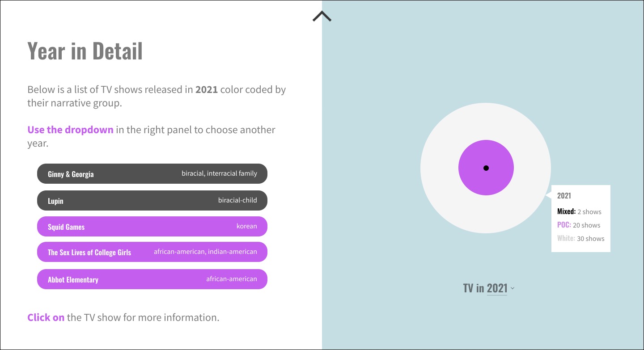Open the Ginny & Georgia show entry
The height and width of the screenshot is (350, 644).
[152, 173]
